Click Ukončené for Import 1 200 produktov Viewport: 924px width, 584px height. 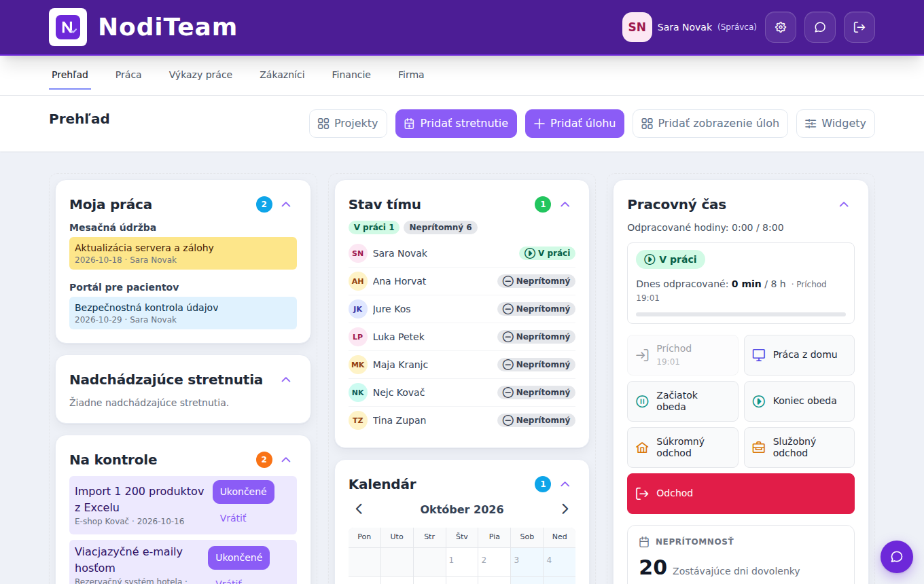(243, 492)
